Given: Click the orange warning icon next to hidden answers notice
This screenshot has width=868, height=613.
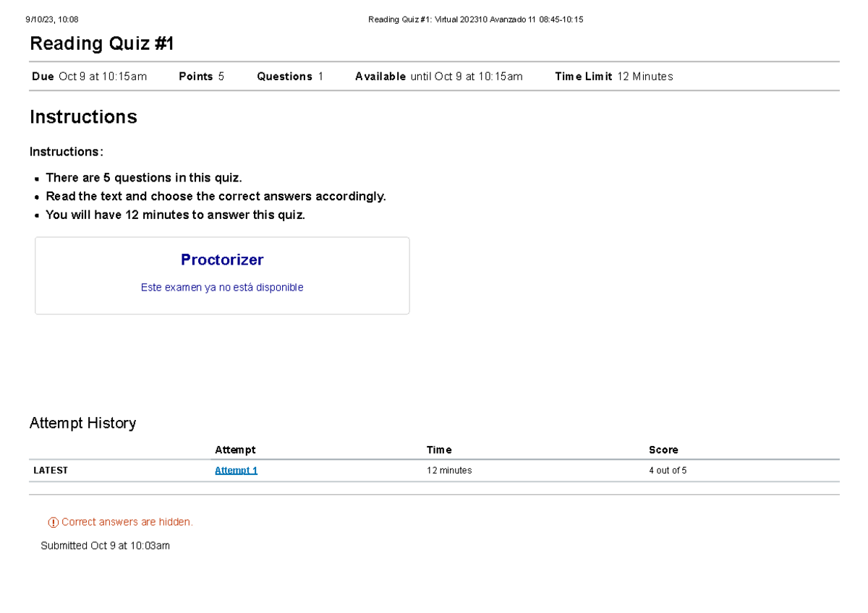Looking at the screenshot, I should click(51, 522).
